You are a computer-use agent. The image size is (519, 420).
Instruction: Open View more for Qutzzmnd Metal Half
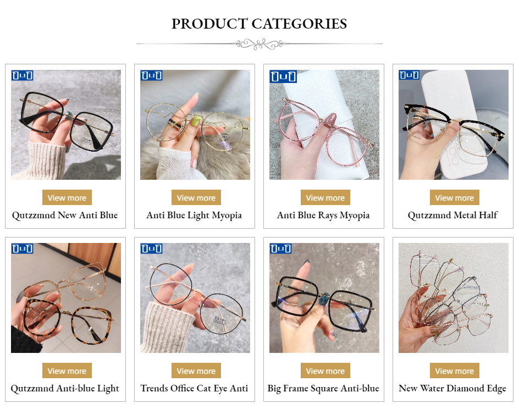tap(455, 197)
